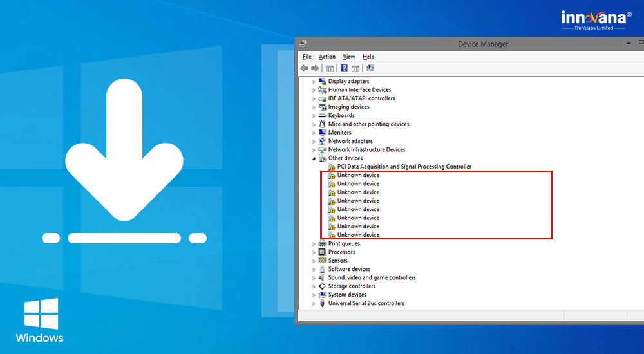Click the "Network Infrastructure Devices" label

coord(367,150)
